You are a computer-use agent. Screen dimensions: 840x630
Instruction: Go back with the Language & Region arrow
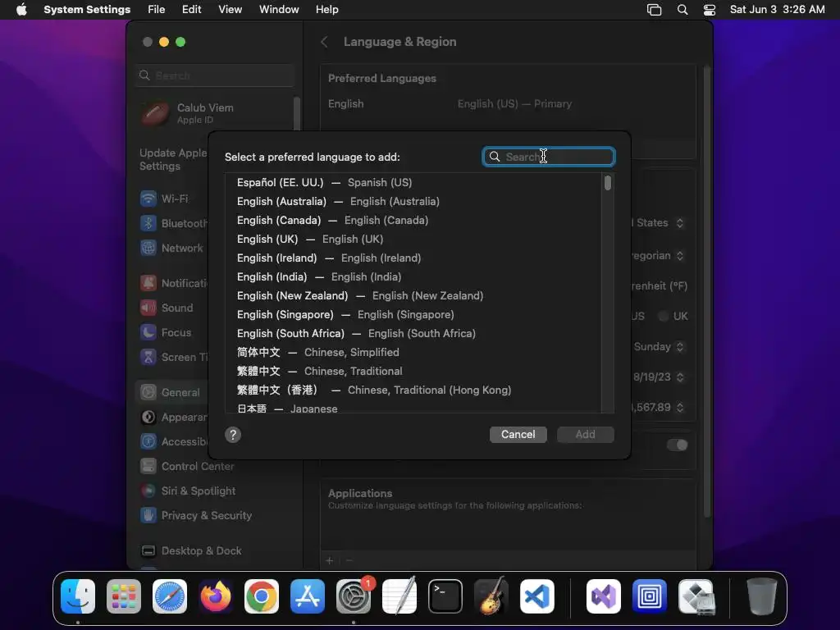point(324,42)
